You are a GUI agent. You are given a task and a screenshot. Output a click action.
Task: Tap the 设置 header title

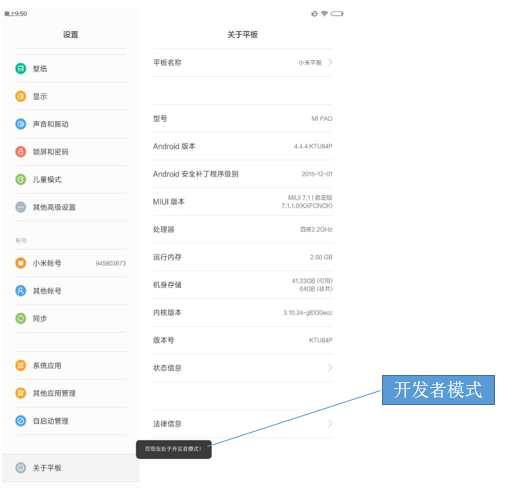71,34
